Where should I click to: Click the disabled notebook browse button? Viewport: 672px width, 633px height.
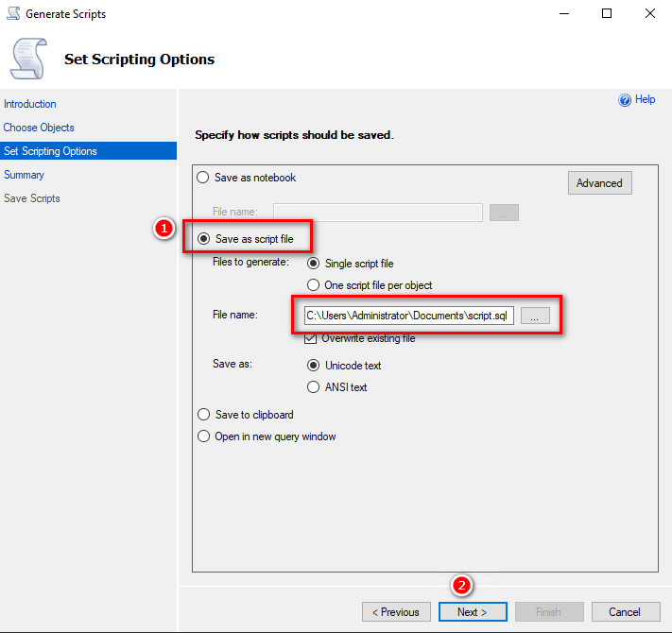click(x=504, y=213)
